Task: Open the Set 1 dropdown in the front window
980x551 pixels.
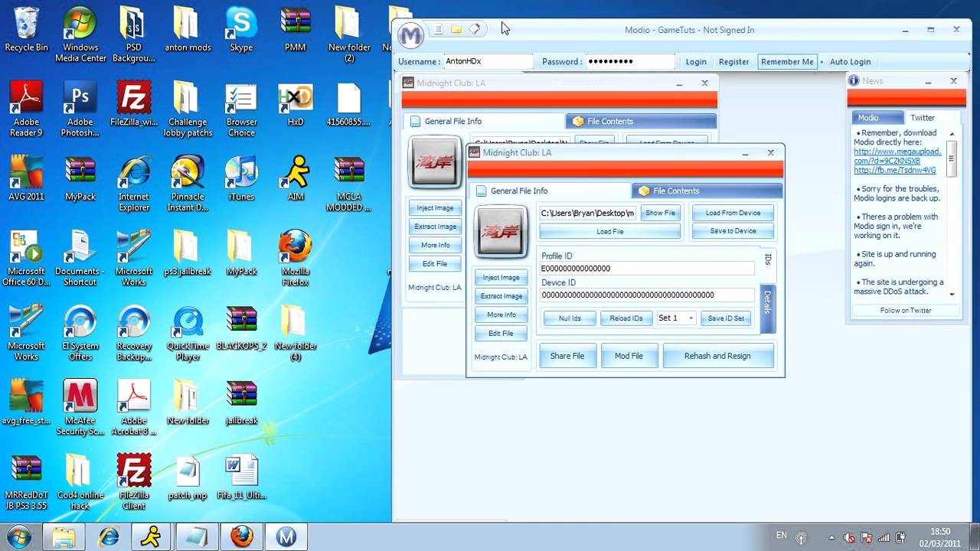Action: point(676,318)
